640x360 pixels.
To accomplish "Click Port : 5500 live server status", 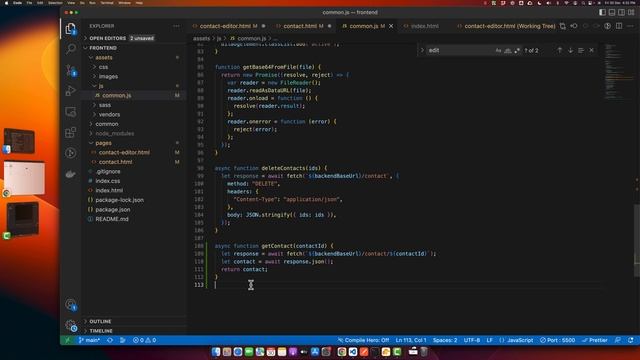I will (558, 340).
